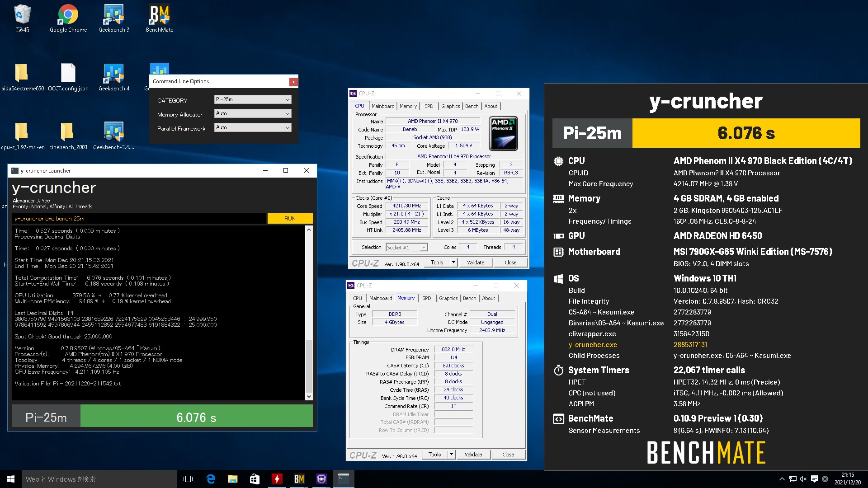The image size is (868, 488).
Task: Open File Explorer from the taskbar
Action: 233,479
